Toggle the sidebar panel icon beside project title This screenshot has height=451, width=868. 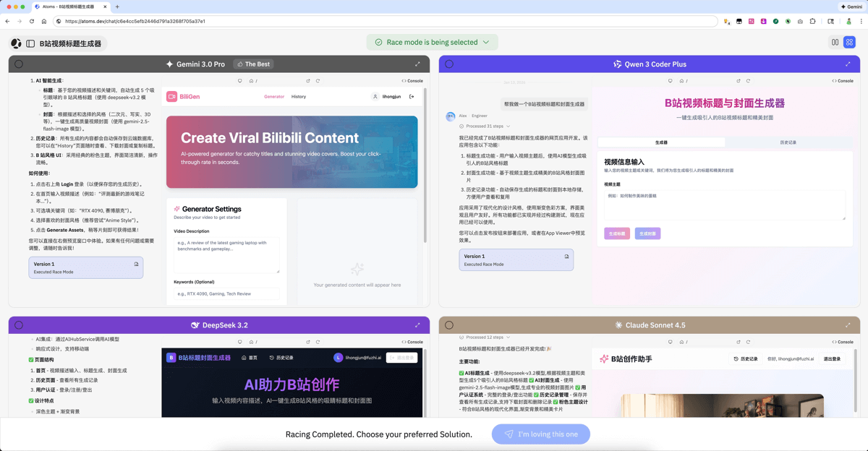30,44
